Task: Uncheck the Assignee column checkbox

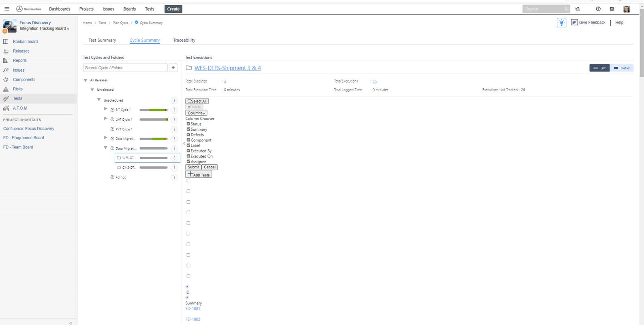Action: [188, 161]
